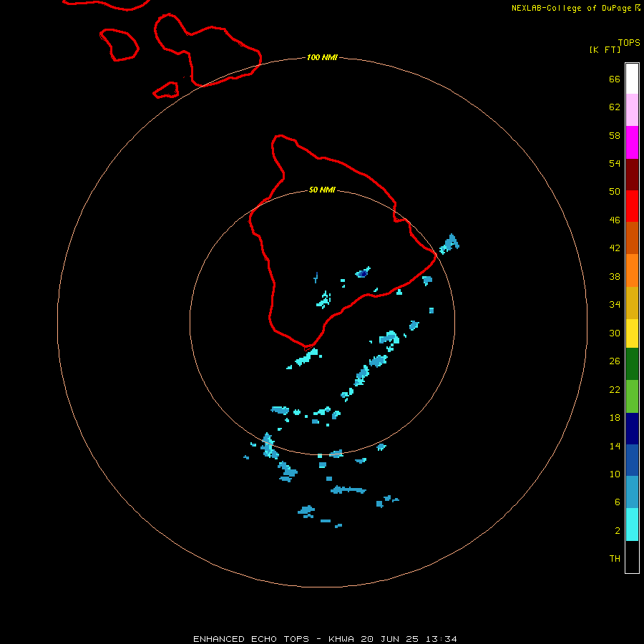Click the legend value '18'
This screenshot has height=644, width=644.
(615, 418)
